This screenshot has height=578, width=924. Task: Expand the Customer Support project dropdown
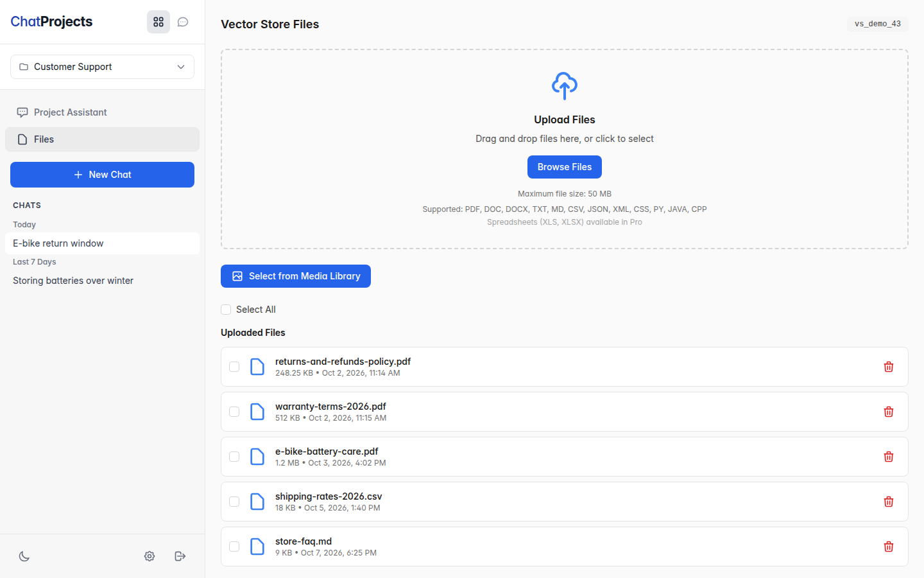(x=102, y=67)
